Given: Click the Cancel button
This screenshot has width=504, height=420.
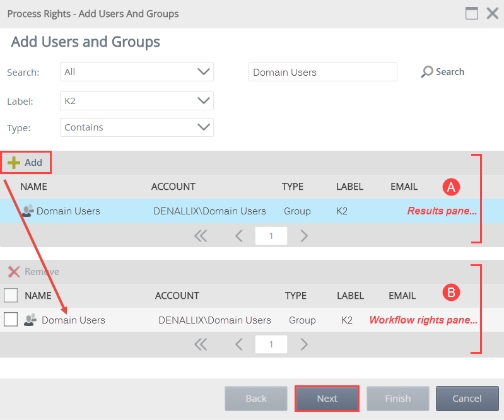Looking at the screenshot, I should [x=467, y=399].
